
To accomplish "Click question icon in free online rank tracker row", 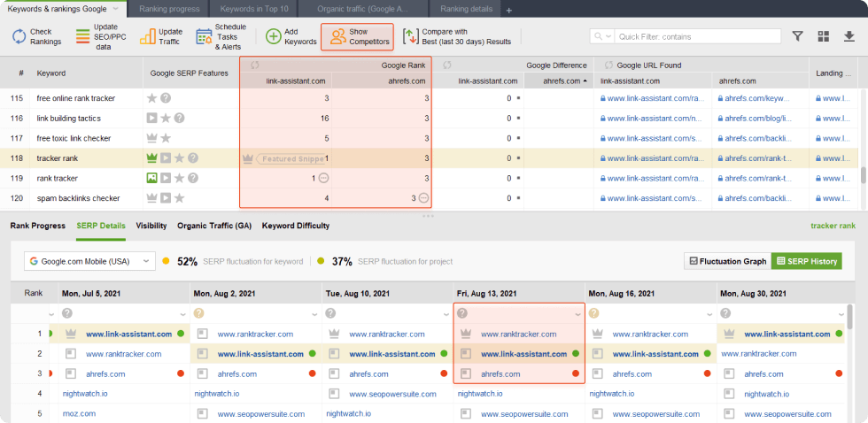I will point(166,98).
